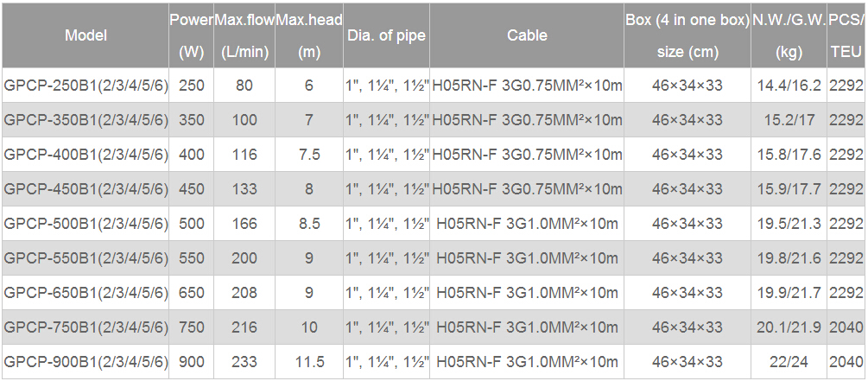Select the 166 max flow value
Screen dimensions: 868x381
point(244,224)
